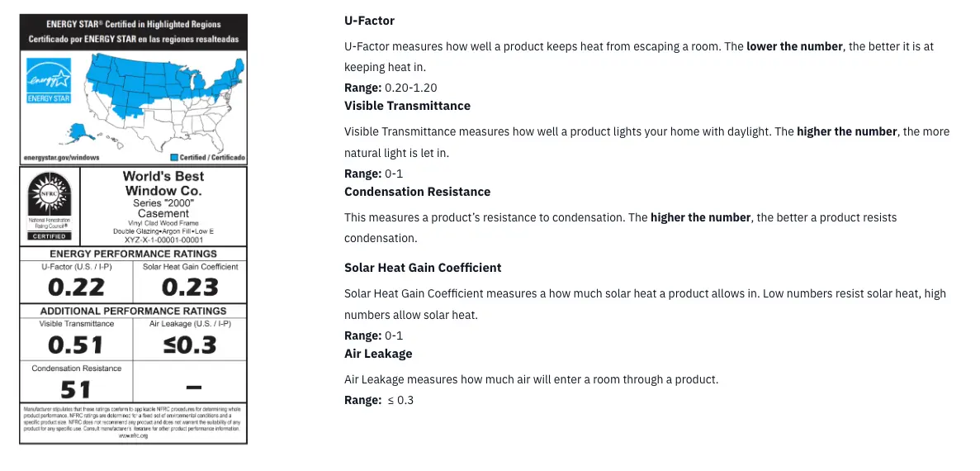Click the 0.22 U-Factor value
The image size is (980, 471).
[77, 287]
